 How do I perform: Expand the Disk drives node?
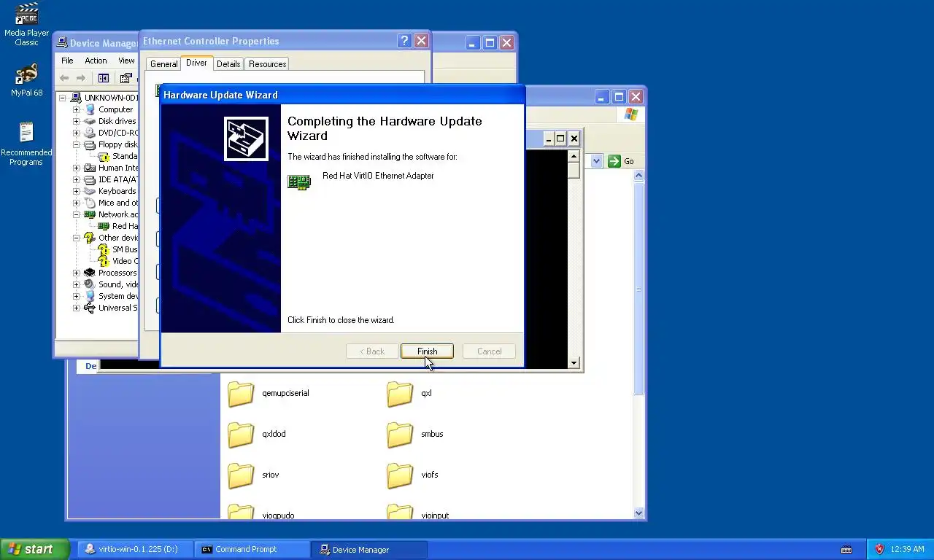(76, 121)
